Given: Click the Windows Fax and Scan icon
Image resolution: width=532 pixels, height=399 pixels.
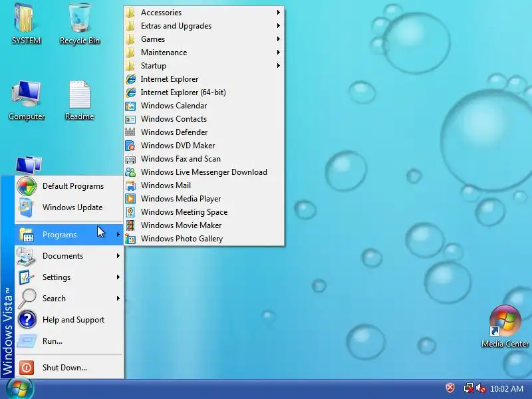Looking at the screenshot, I should pos(130,159).
